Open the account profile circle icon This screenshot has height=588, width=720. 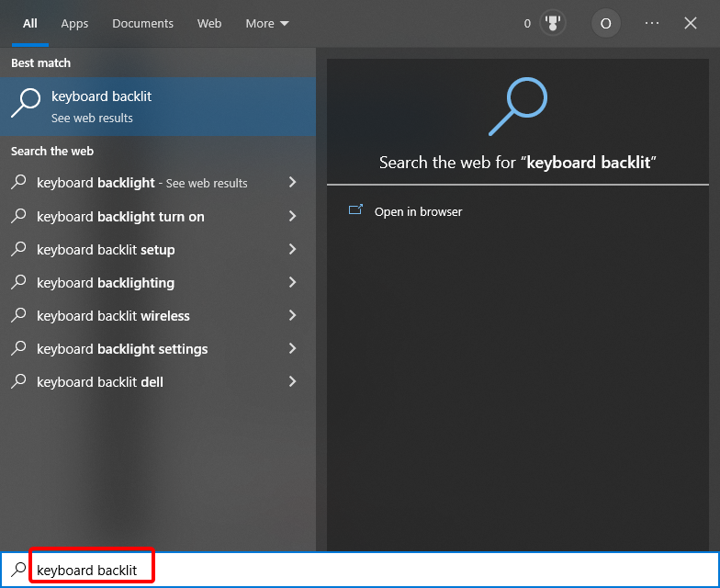[x=605, y=23]
